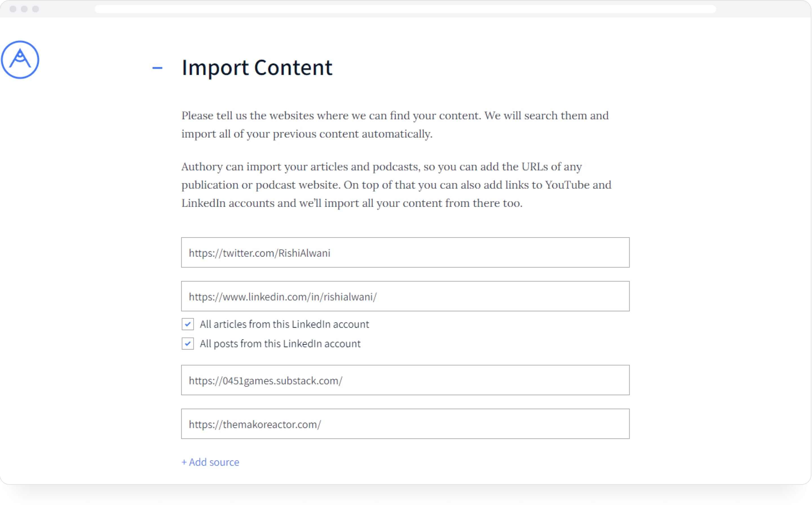Click the browser address bar

(x=405, y=9)
